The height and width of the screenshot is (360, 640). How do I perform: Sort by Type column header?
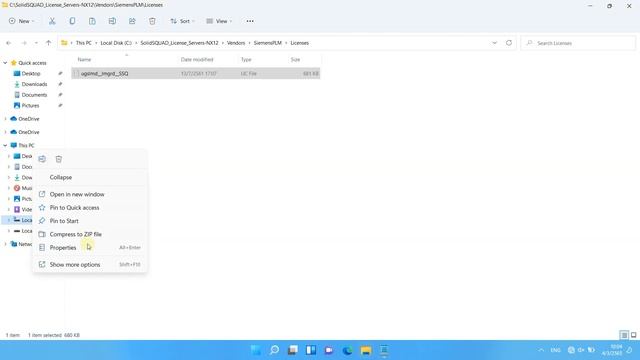pos(246,60)
